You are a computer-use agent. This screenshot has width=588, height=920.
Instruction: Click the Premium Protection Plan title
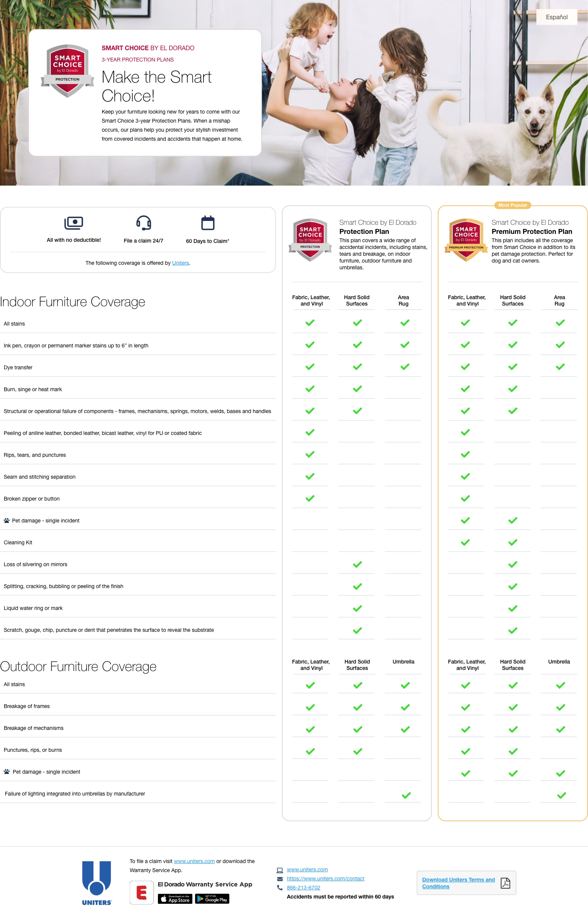coord(531,232)
